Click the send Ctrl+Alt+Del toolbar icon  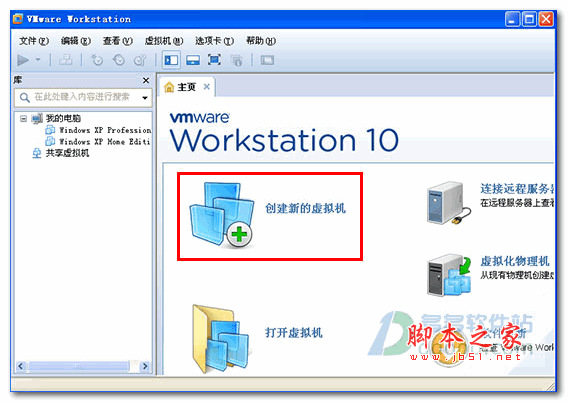(x=66, y=60)
